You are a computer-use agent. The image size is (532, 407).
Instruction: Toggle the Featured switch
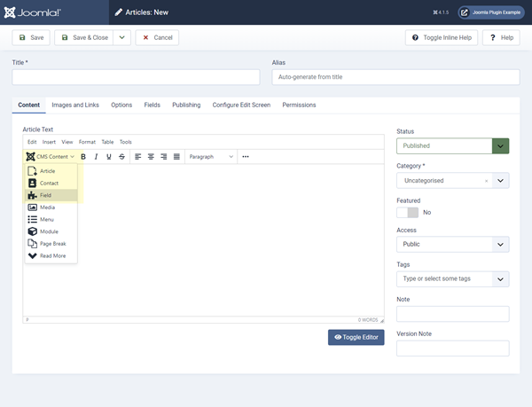(407, 213)
